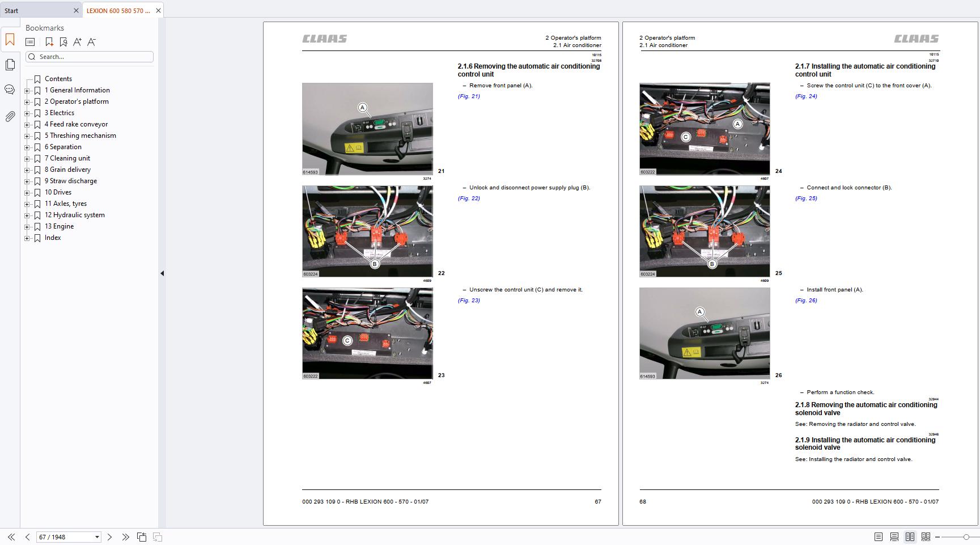Viewport: 980px width, 545px height.
Task: Close the LEXION document tab
Action: (158, 10)
